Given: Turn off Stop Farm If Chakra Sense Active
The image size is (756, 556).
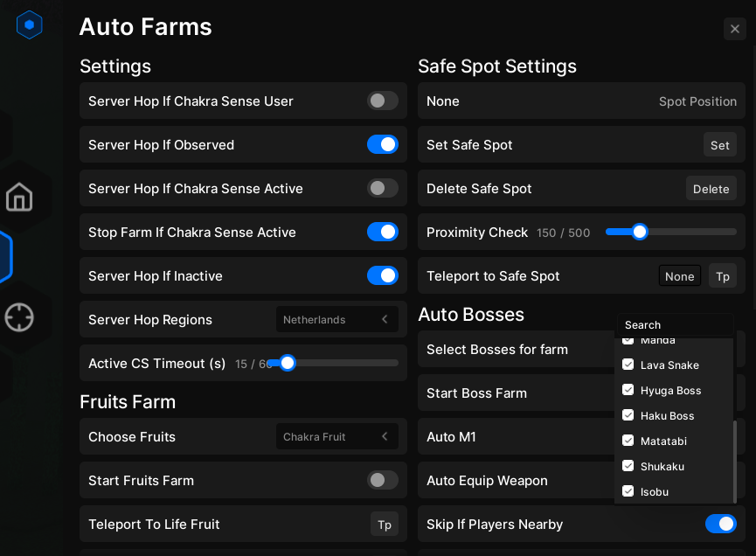Looking at the screenshot, I should tap(383, 232).
